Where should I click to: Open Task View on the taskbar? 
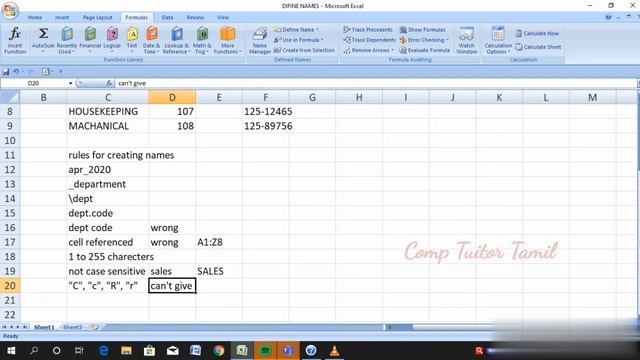coord(79,351)
